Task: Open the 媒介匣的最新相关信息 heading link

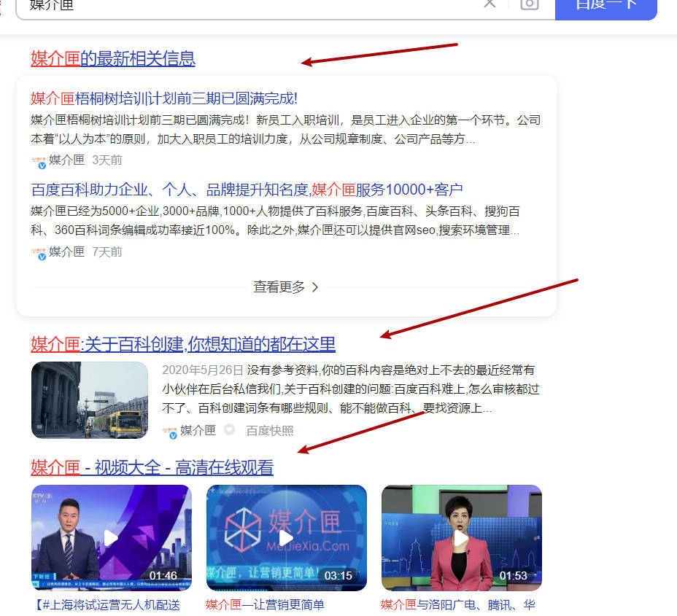Action: pyautogui.click(x=112, y=58)
